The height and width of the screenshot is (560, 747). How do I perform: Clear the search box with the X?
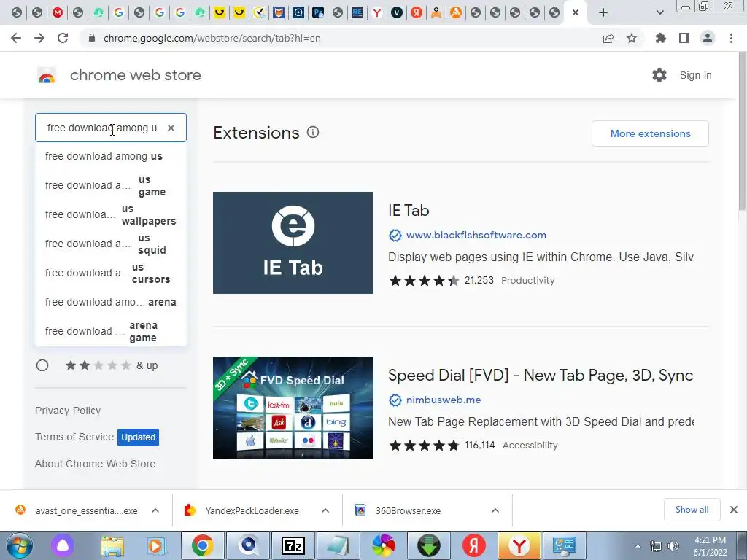[171, 128]
